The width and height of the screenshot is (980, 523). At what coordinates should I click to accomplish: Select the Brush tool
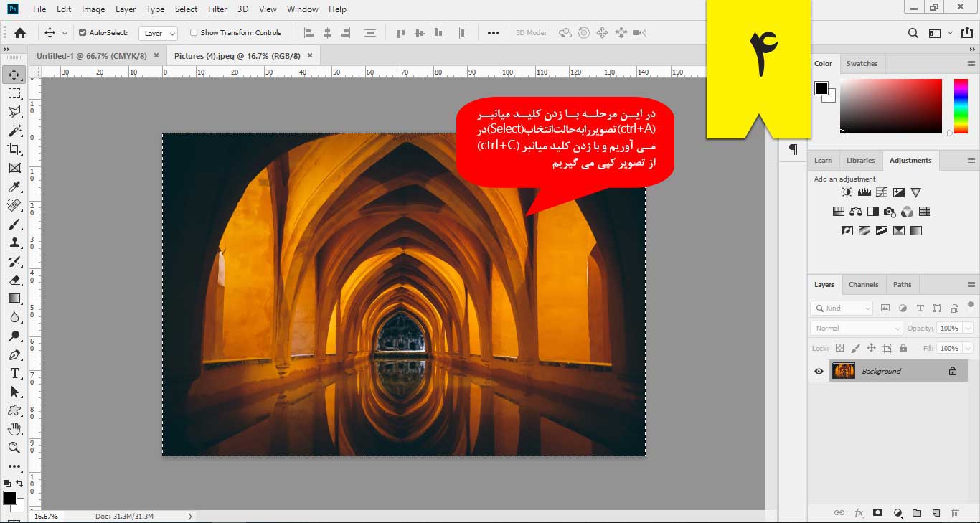click(14, 224)
